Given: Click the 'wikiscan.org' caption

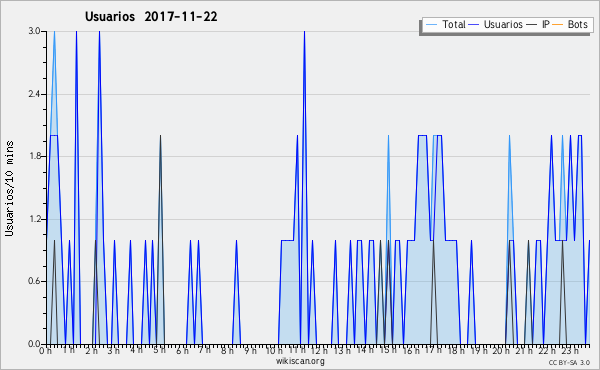Looking at the screenshot, I should 300,361.
